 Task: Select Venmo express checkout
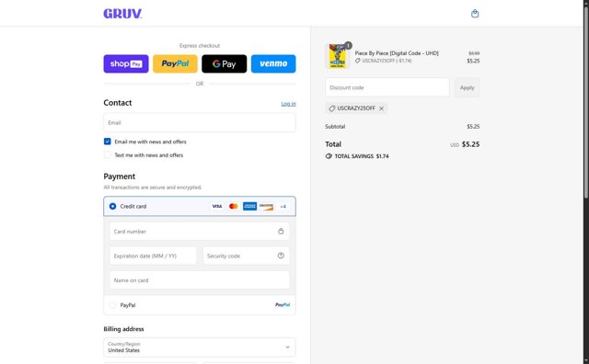coord(273,63)
